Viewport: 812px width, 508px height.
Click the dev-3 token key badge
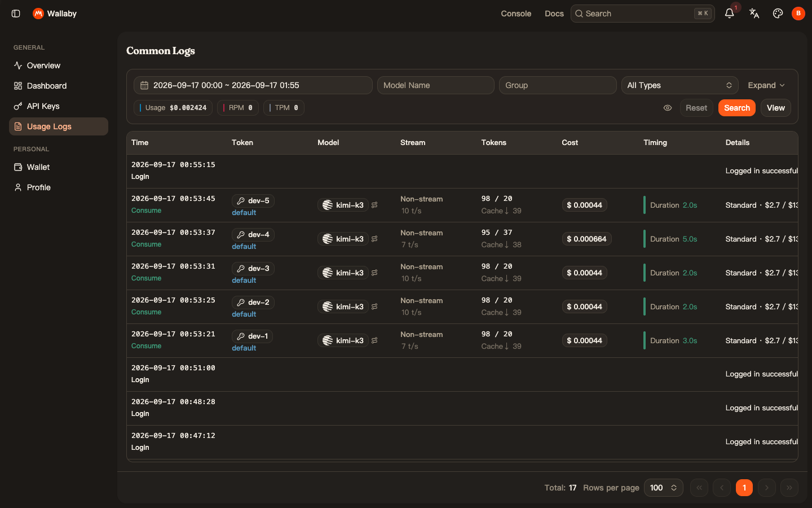(x=253, y=268)
